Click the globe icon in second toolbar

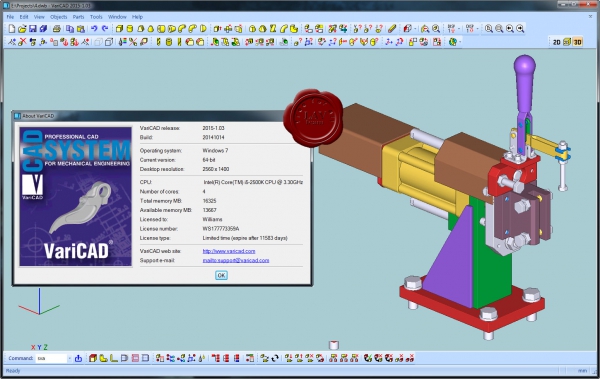453,42
